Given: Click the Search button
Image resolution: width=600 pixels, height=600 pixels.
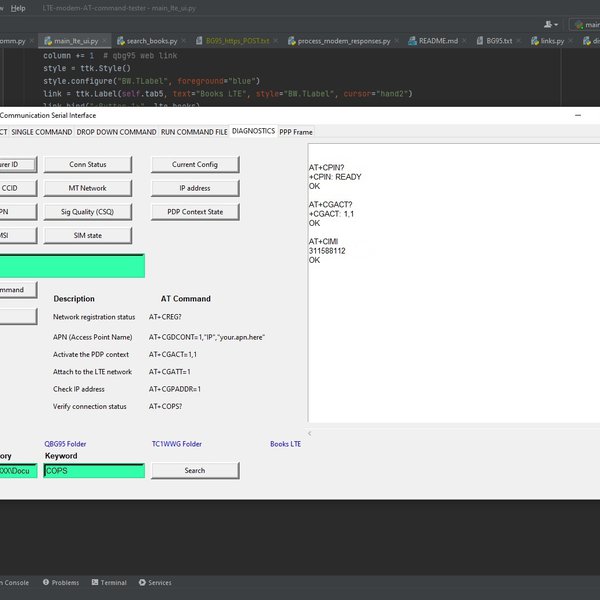Looking at the screenshot, I should (195, 471).
